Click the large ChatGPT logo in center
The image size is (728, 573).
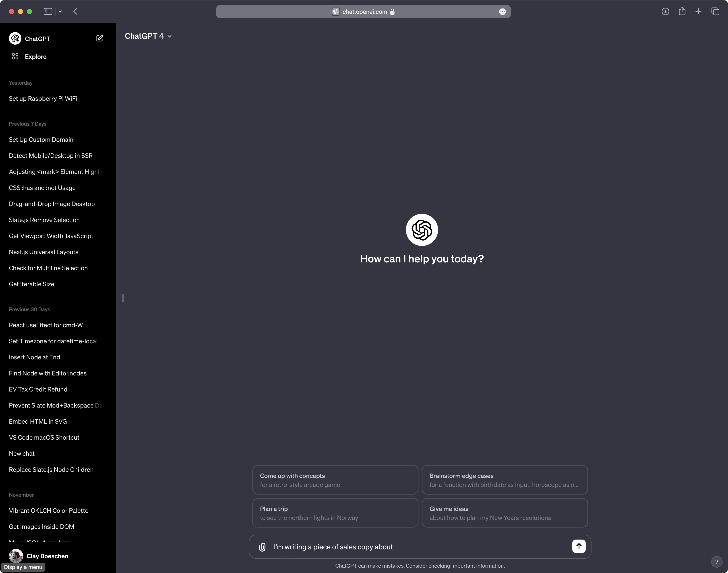[x=422, y=230]
